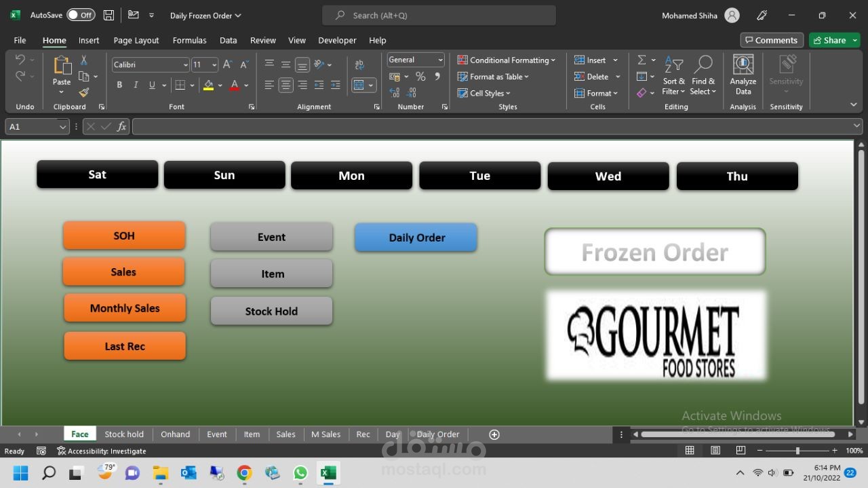Screen dimensions: 868x488
Task: Click the AutoSum sigma icon
Action: pos(642,60)
